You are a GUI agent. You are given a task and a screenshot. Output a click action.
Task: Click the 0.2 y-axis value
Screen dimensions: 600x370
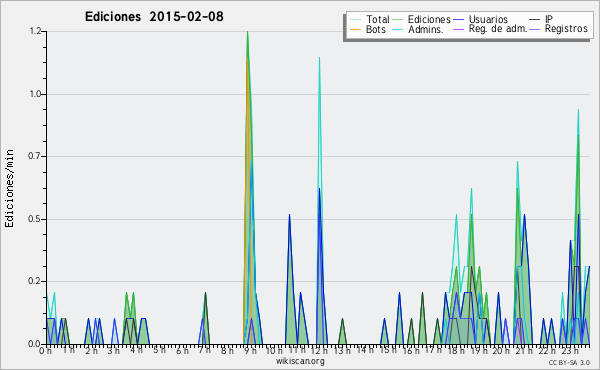(x=35, y=281)
